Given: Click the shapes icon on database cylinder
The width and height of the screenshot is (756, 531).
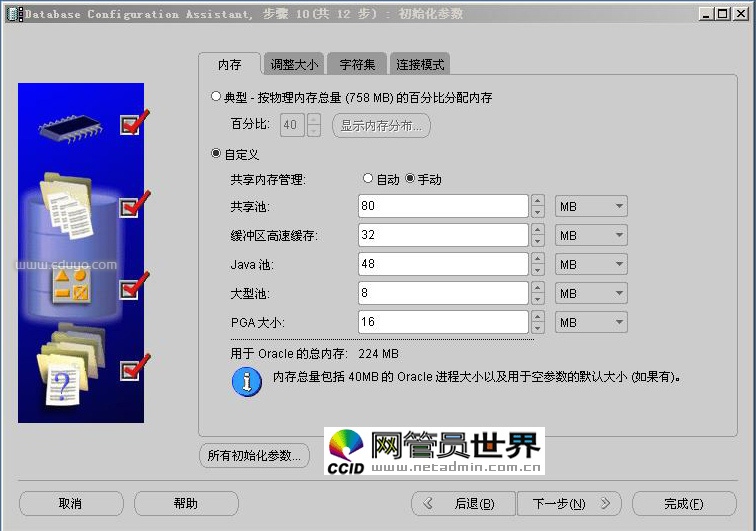Looking at the screenshot, I should (71, 286).
